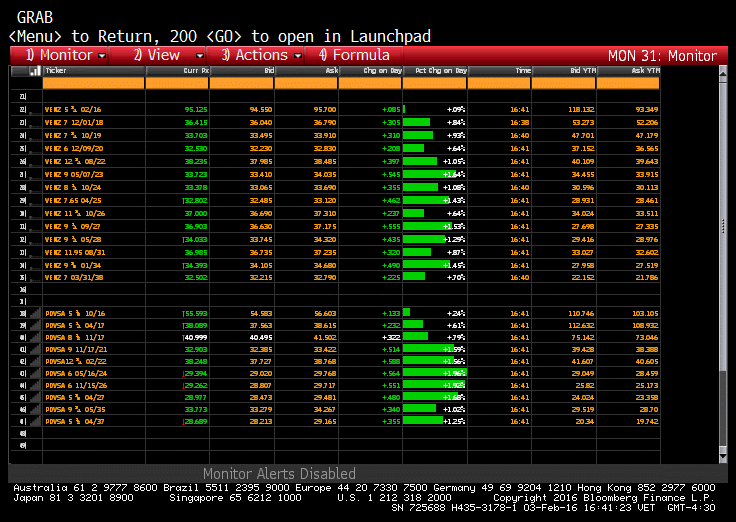Click the chart icon beside PDVSA 04/27 row
Screen dimensions: 736x522
click(35, 397)
